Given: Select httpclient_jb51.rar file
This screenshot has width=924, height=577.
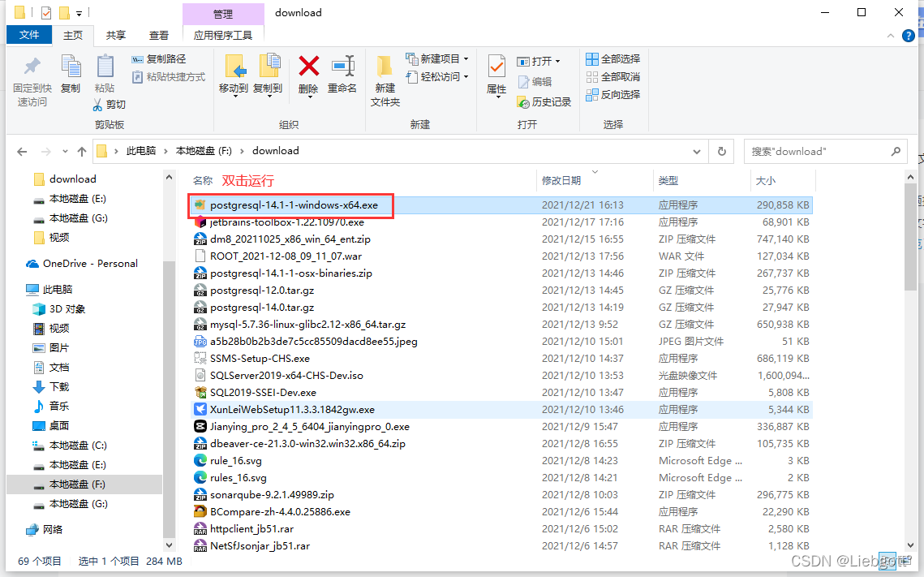Looking at the screenshot, I should (502, 528).
